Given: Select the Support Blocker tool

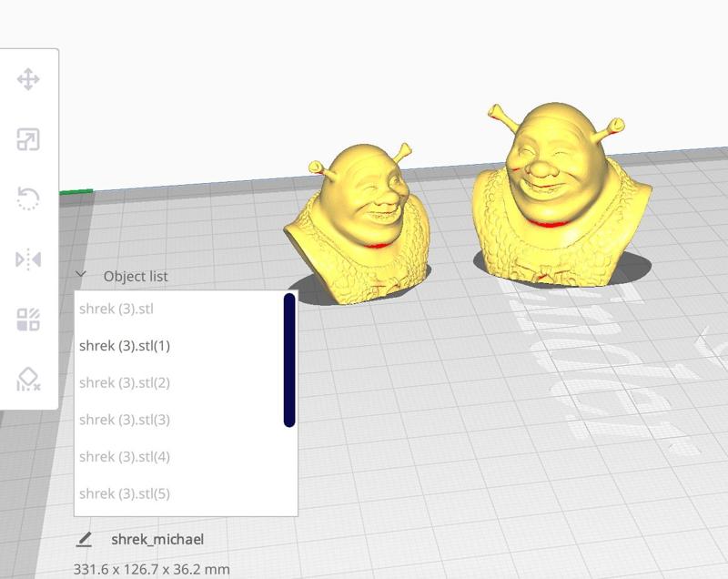Looking at the screenshot, I should click(x=28, y=380).
